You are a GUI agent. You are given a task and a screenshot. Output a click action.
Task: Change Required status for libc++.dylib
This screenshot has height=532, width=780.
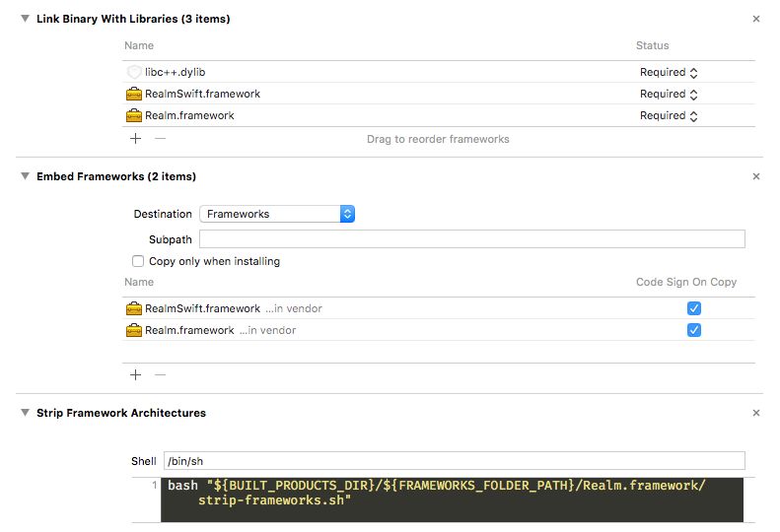pos(669,73)
